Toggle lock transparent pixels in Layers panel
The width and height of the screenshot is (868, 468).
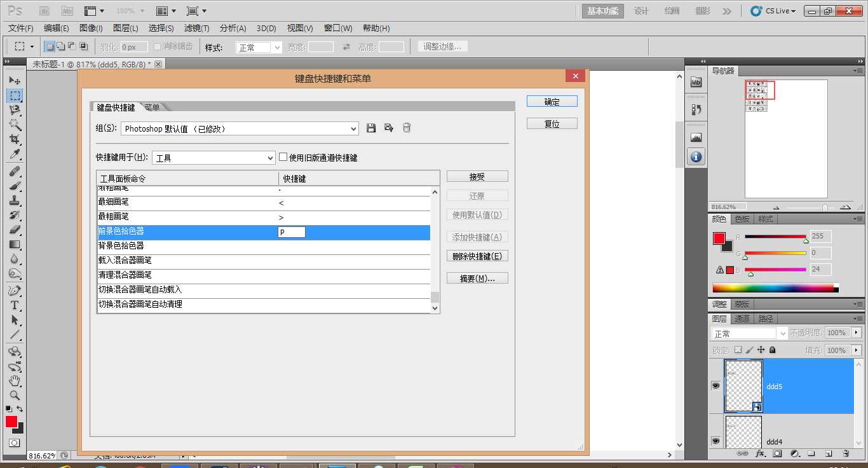pos(738,350)
